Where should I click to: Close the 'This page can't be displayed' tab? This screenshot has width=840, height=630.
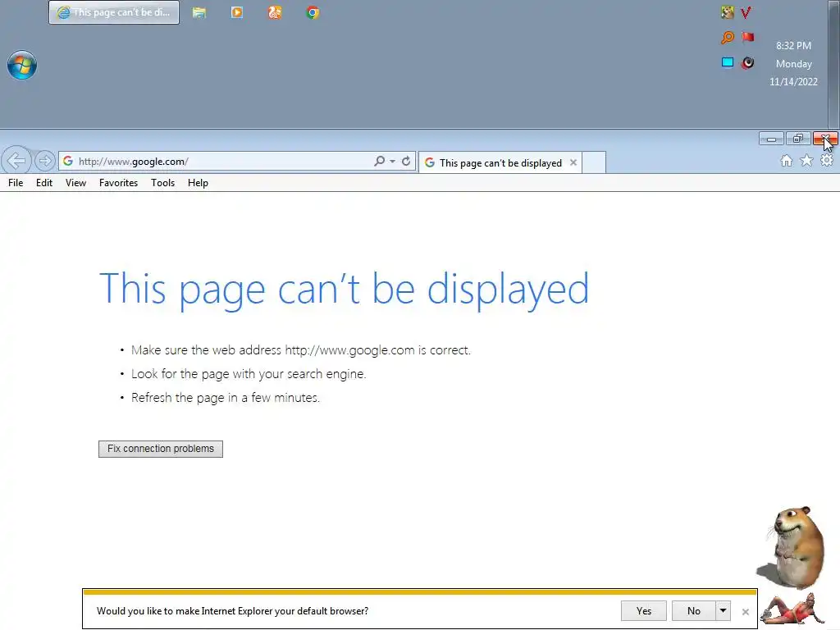573,162
